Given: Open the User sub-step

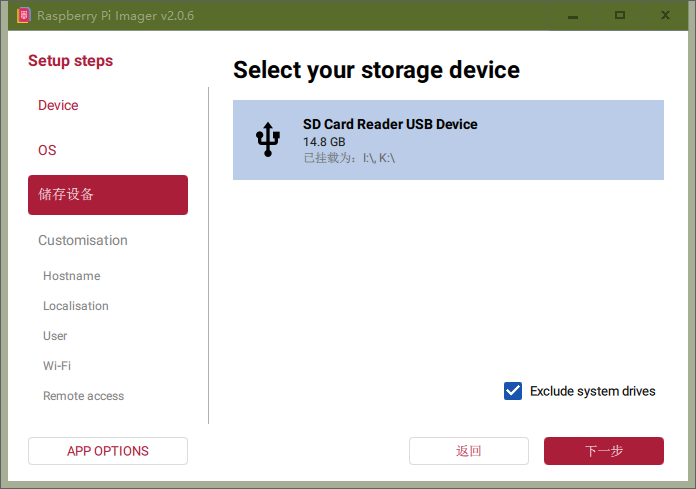Looking at the screenshot, I should click(56, 336).
